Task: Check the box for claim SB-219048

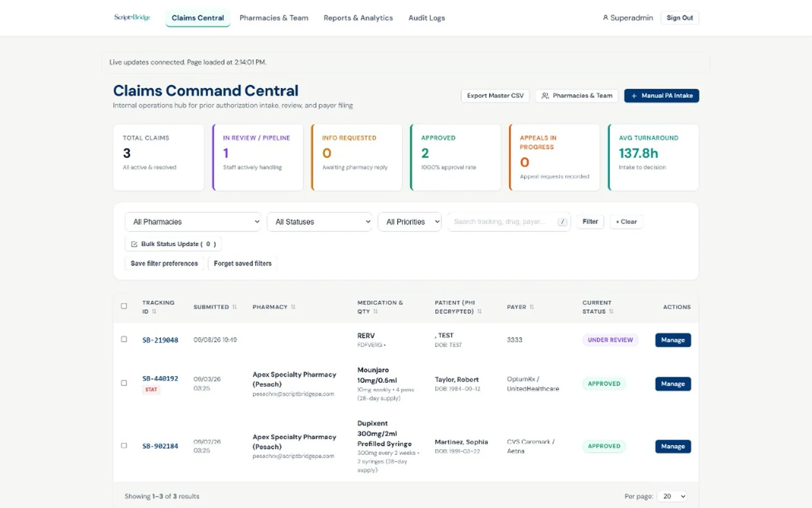Action: (124, 339)
